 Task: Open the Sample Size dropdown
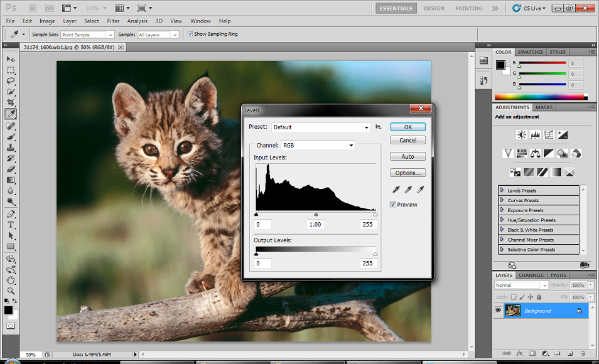point(87,35)
